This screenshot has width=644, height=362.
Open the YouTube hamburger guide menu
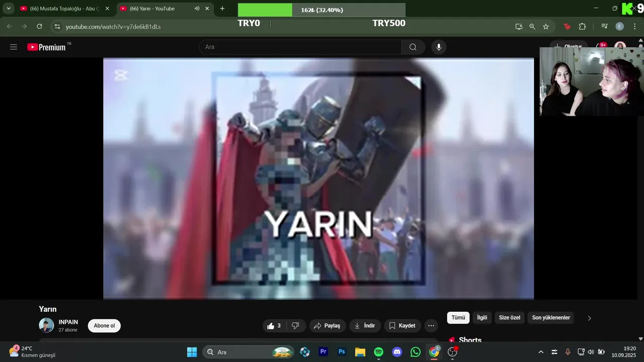tap(14, 47)
